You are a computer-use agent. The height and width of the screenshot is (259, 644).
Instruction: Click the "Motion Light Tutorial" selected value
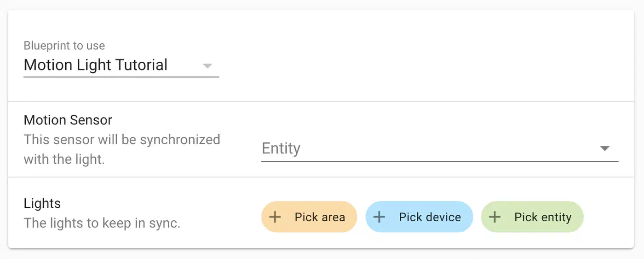(x=96, y=65)
